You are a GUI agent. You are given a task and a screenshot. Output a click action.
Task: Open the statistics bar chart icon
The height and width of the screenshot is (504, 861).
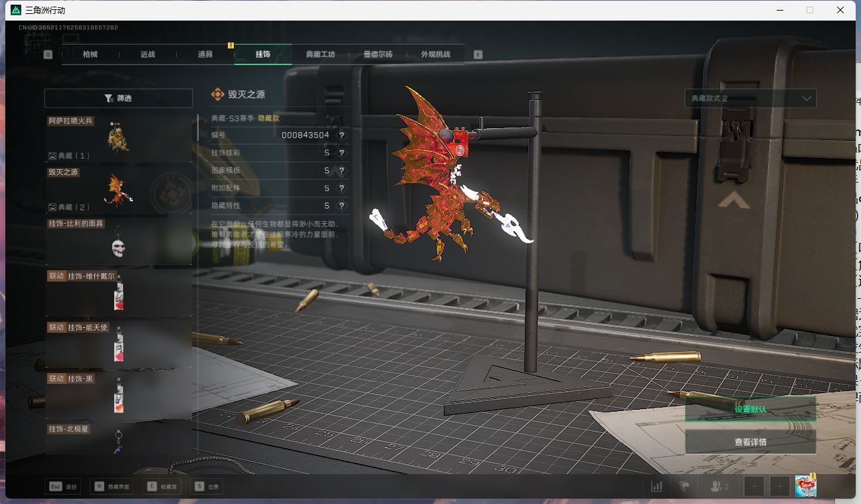click(656, 487)
